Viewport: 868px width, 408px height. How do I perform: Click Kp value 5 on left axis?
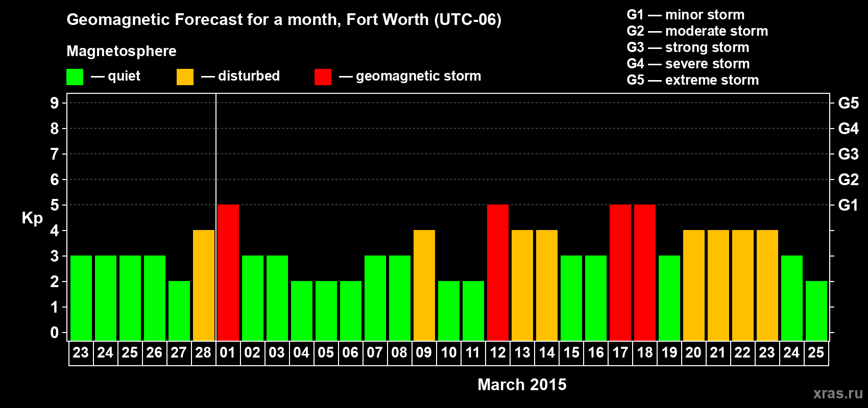click(x=55, y=205)
